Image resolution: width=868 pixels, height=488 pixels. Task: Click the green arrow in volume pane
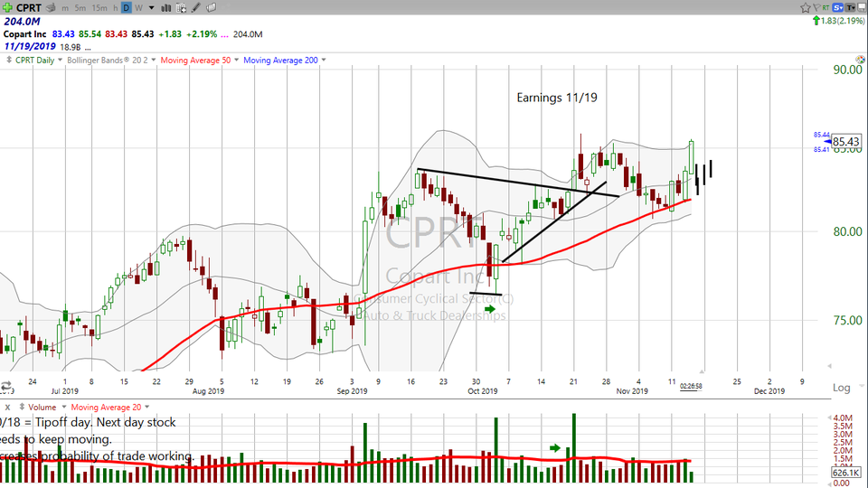tap(554, 447)
